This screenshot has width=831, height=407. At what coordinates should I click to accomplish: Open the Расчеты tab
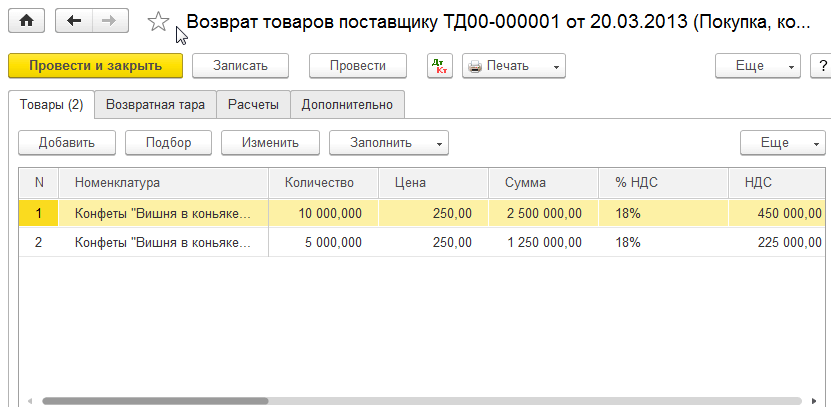(254, 104)
